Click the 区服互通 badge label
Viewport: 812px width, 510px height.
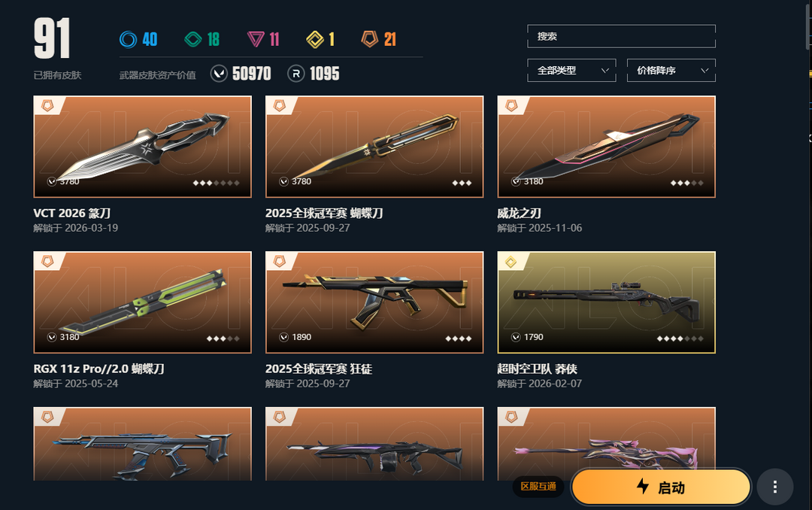click(538, 486)
